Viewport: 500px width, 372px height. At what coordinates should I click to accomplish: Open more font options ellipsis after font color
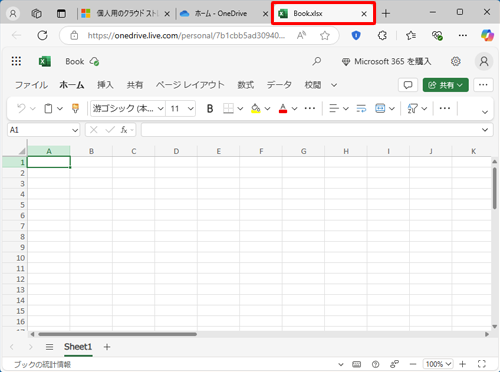click(x=310, y=108)
